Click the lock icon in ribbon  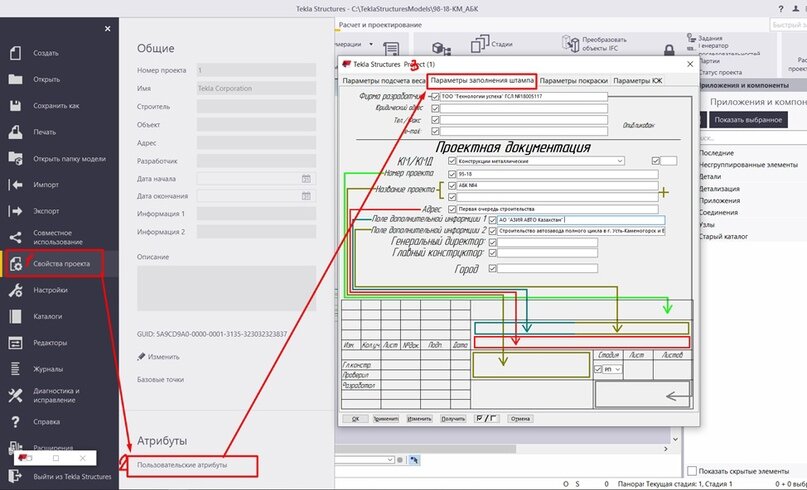point(669,50)
